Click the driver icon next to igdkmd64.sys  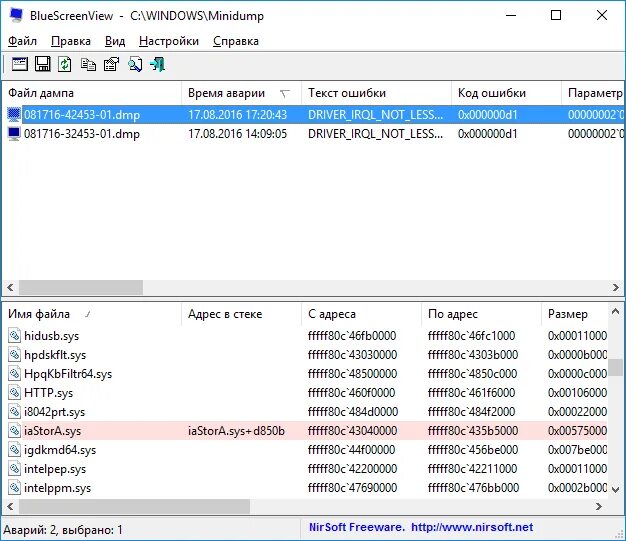click(x=14, y=450)
